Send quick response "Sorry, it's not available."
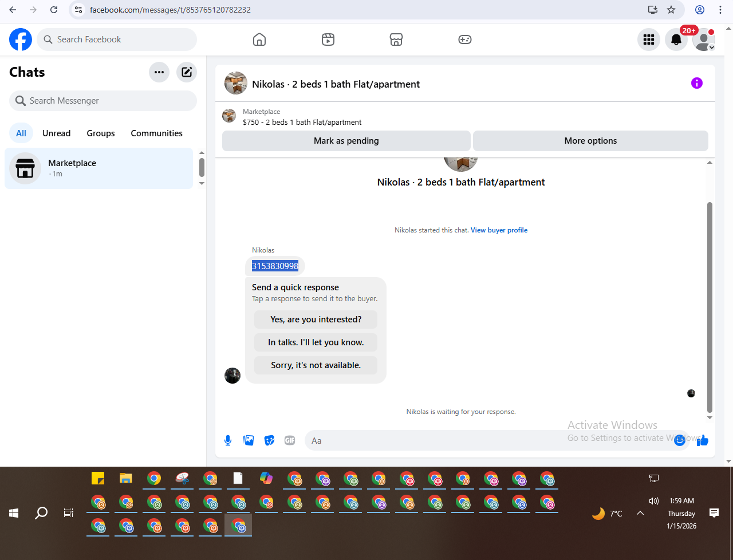This screenshot has height=560, width=733. [316, 365]
